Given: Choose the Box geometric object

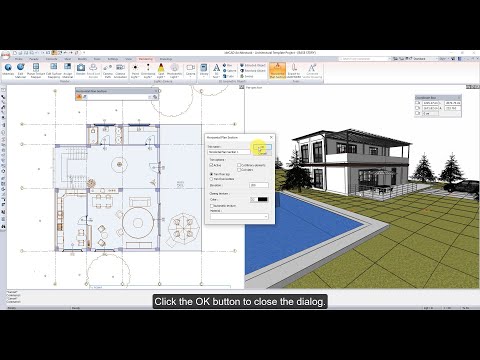Looking at the screenshot, I should click(x=227, y=65).
